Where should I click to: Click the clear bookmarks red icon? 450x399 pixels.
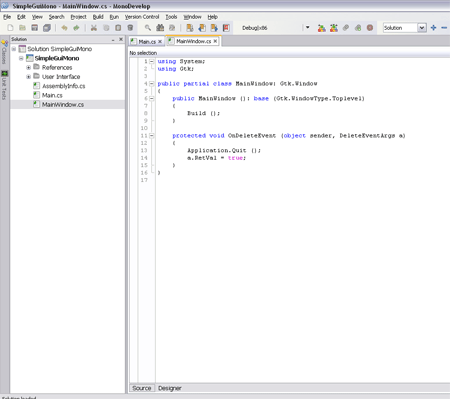pos(226,28)
